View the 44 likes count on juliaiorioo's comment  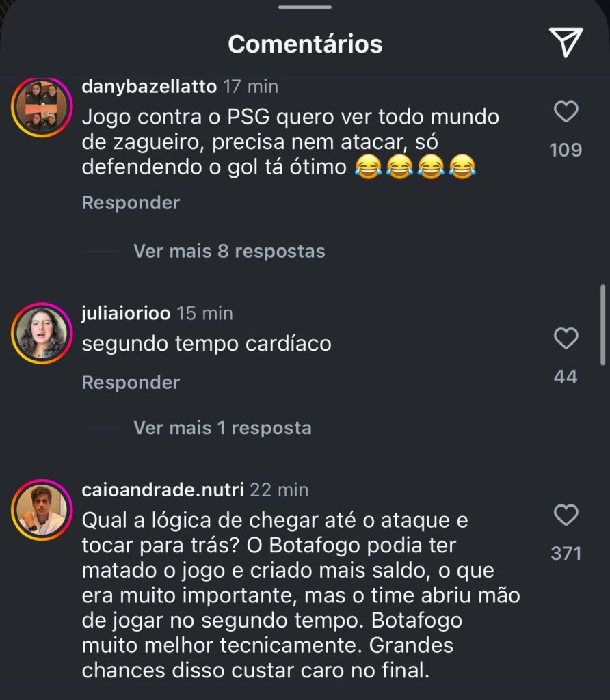[x=566, y=377]
